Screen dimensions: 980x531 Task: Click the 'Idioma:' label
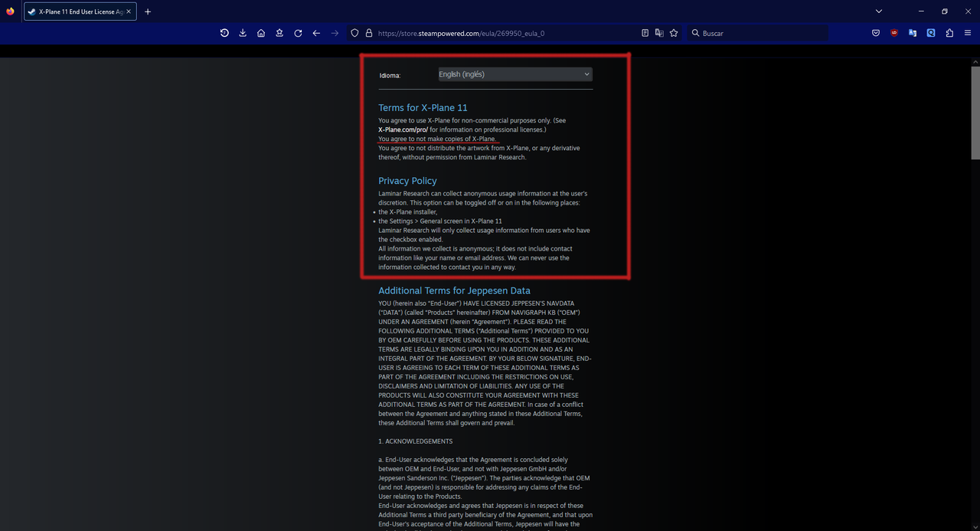click(390, 75)
